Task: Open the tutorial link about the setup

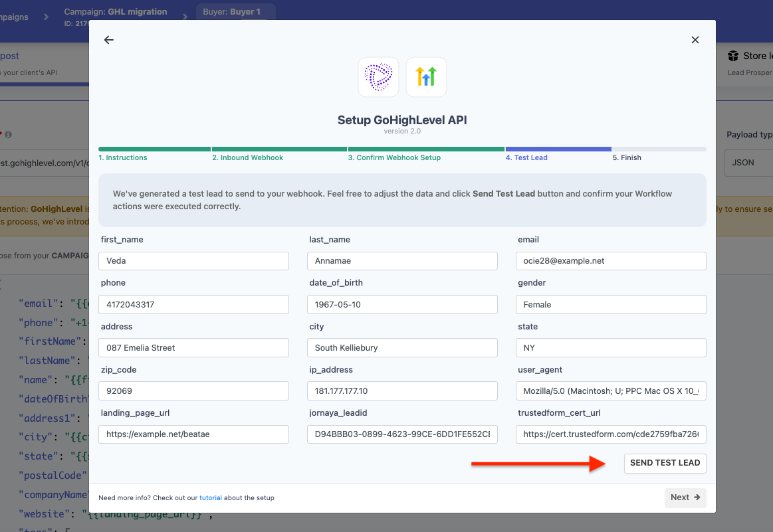Action: 211,498
